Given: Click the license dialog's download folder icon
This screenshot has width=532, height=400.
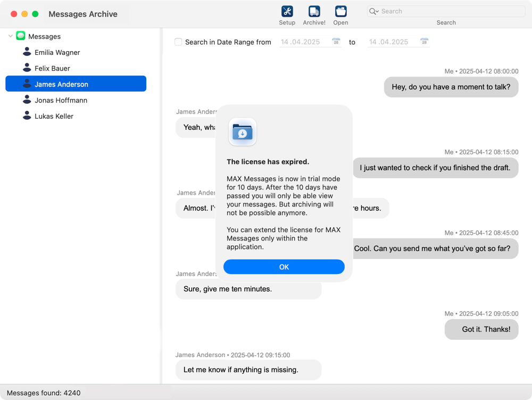Looking at the screenshot, I should tap(243, 132).
